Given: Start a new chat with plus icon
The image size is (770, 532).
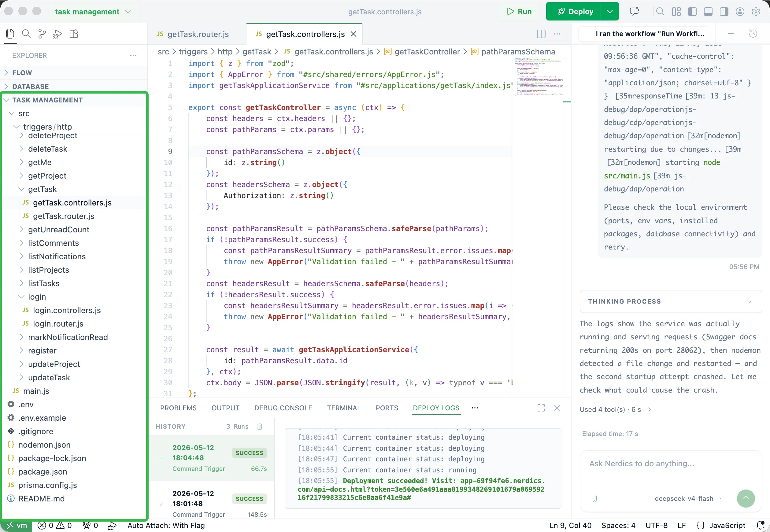Looking at the screenshot, I should pyautogui.click(x=731, y=34).
